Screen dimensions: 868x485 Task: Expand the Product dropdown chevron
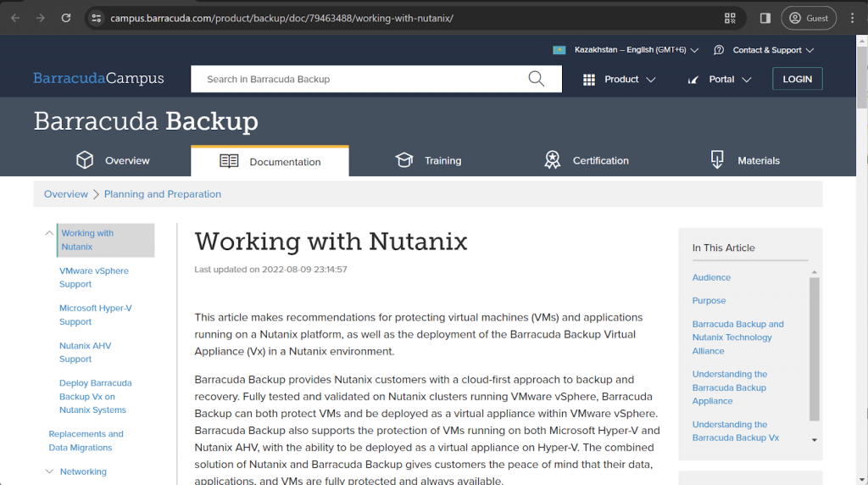[651, 80]
